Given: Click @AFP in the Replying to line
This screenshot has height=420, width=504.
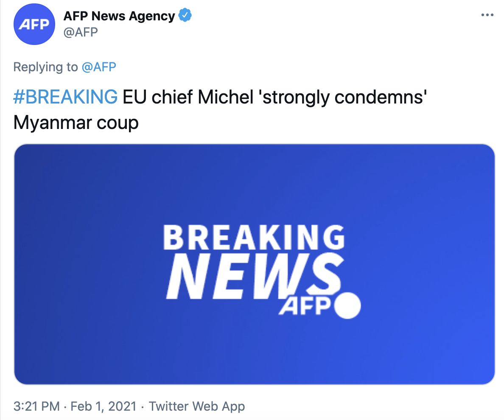Looking at the screenshot, I should click(x=98, y=67).
